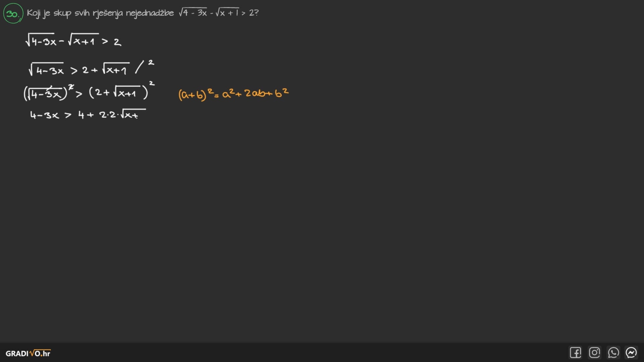Open the Facebook icon in the footer
The width and height of the screenshot is (644, 362).
click(x=575, y=353)
